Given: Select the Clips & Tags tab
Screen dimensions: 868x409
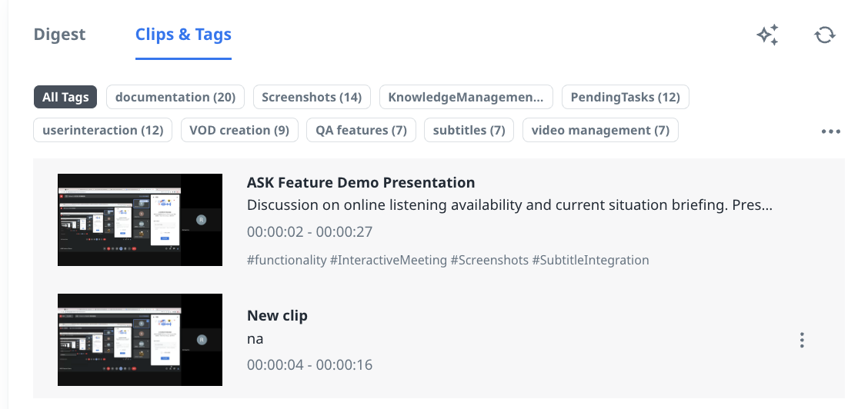Looking at the screenshot, I should (x=183, y=35).
